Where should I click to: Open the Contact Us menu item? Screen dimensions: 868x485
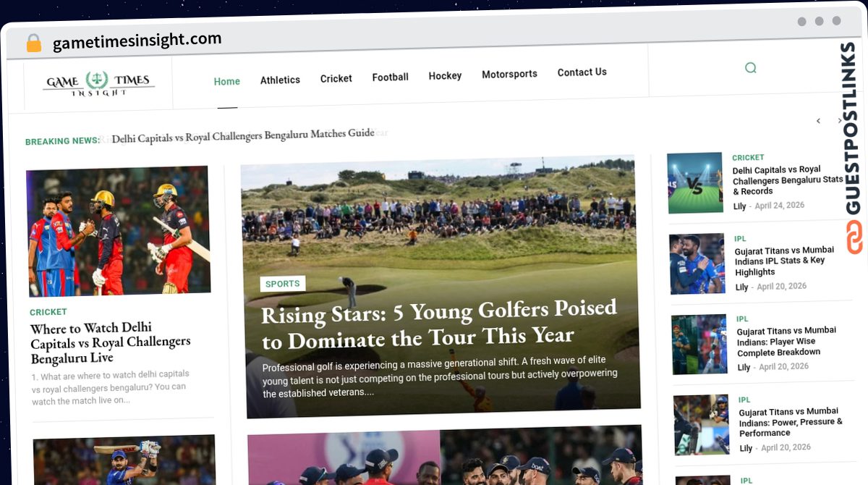[x=582, y=72]
